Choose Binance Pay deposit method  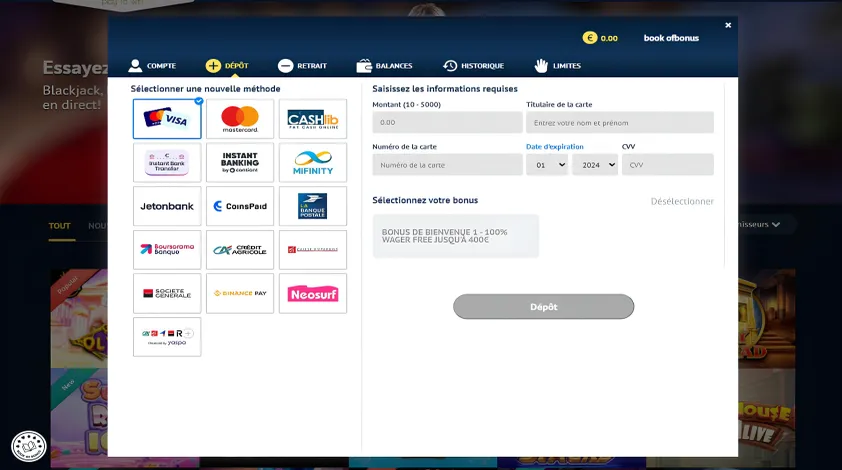click(x=240, y=293)
